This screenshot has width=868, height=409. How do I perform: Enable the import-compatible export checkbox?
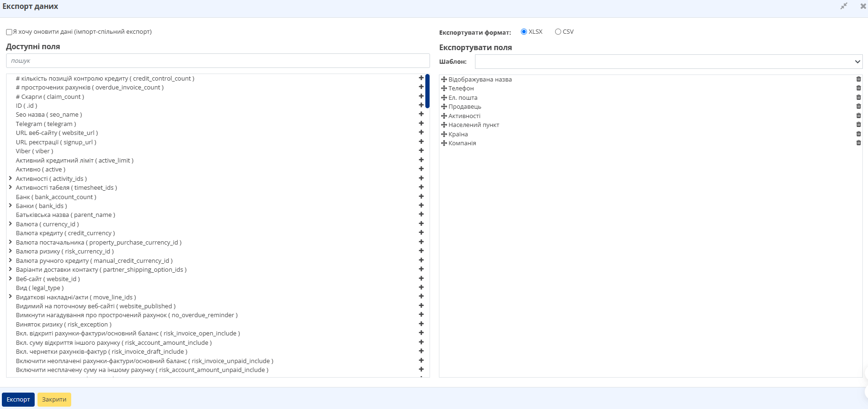point(9,32)
